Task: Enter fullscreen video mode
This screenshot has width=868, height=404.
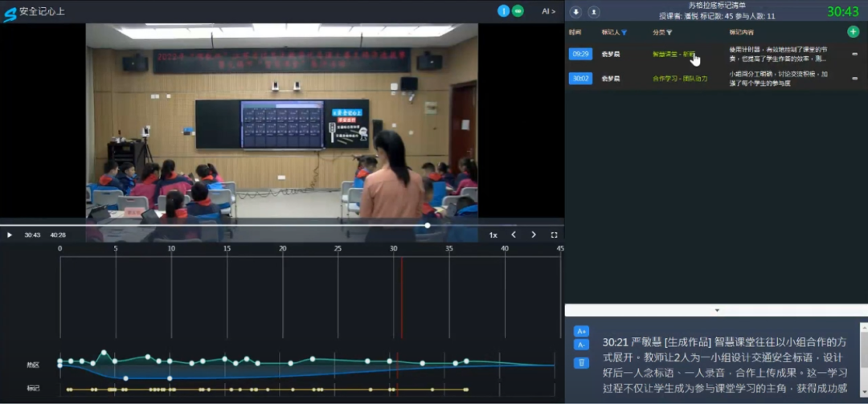Action: (x=554, y=235)
